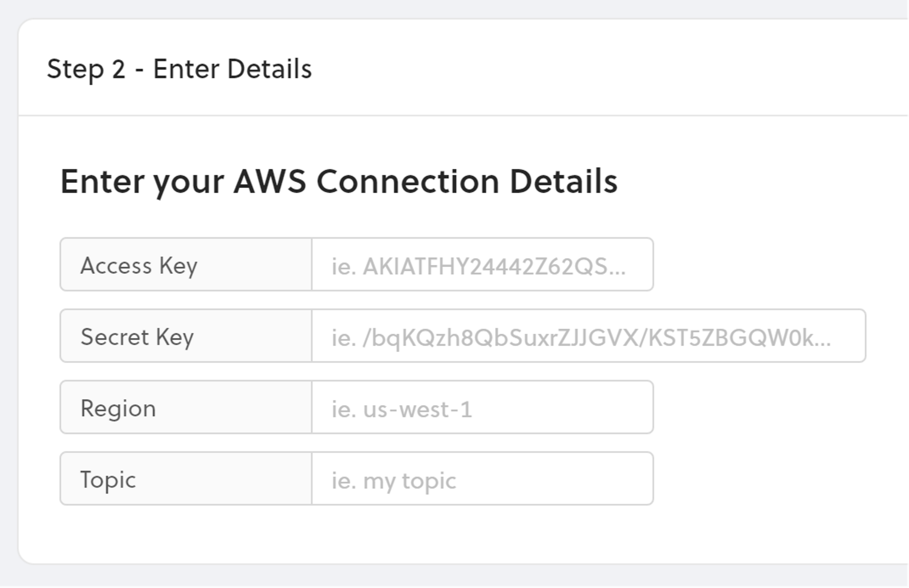The width and height of the screenshot is (909, 588).
Task: Select the Topic input field
Action: click(482, 479)
